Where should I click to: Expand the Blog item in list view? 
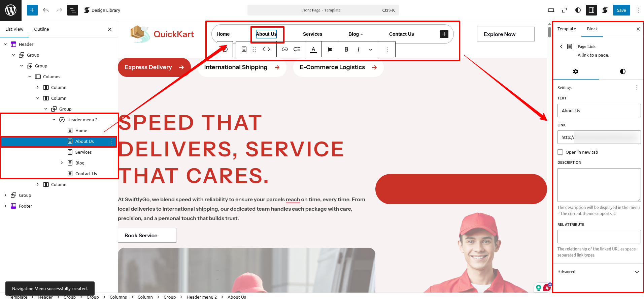click(62, 163)
